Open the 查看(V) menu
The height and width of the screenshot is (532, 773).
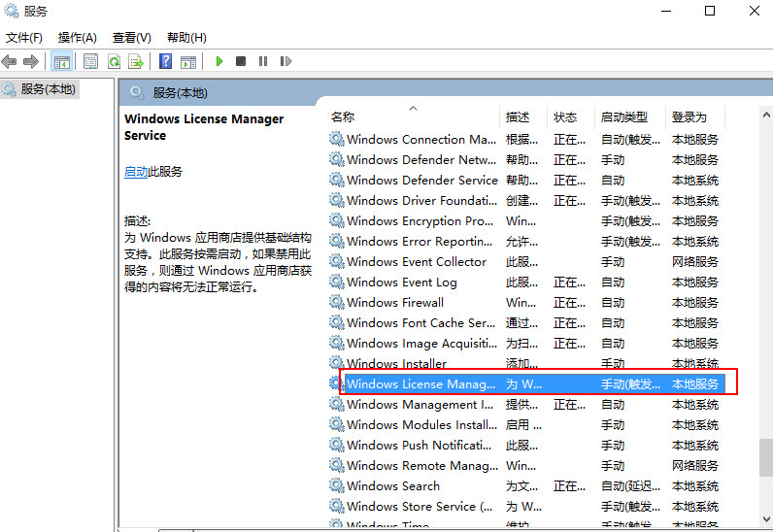[x=132, y=38]
